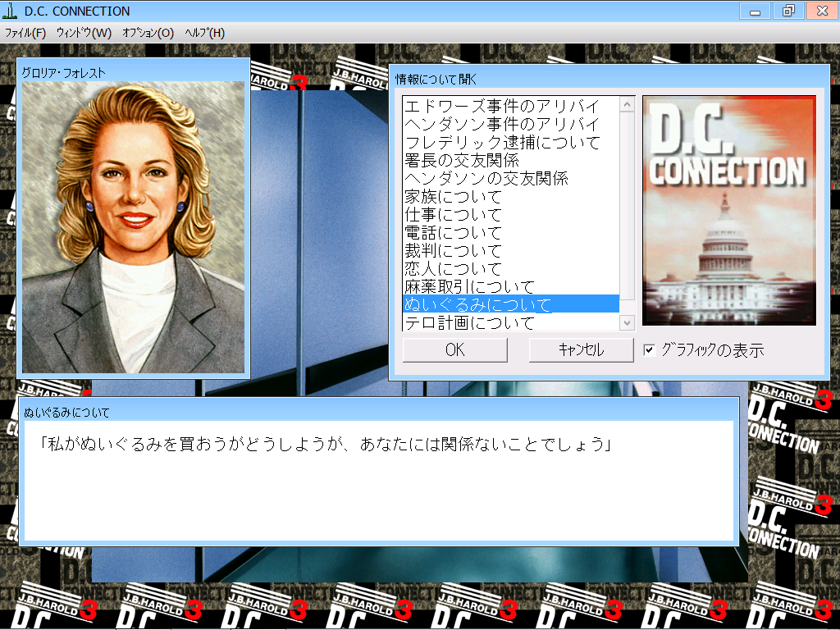
Task: Select ヘンダソンの交友関係 in the list
Action: point(510,178)
